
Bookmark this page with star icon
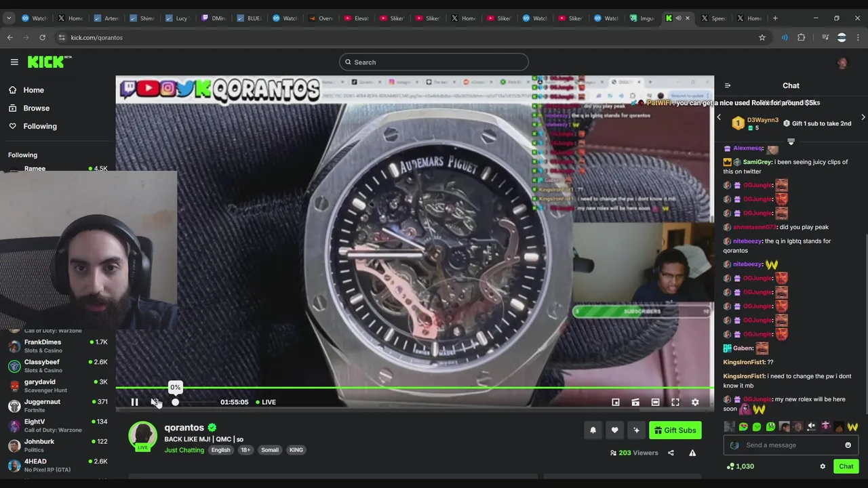coord(762,37)
